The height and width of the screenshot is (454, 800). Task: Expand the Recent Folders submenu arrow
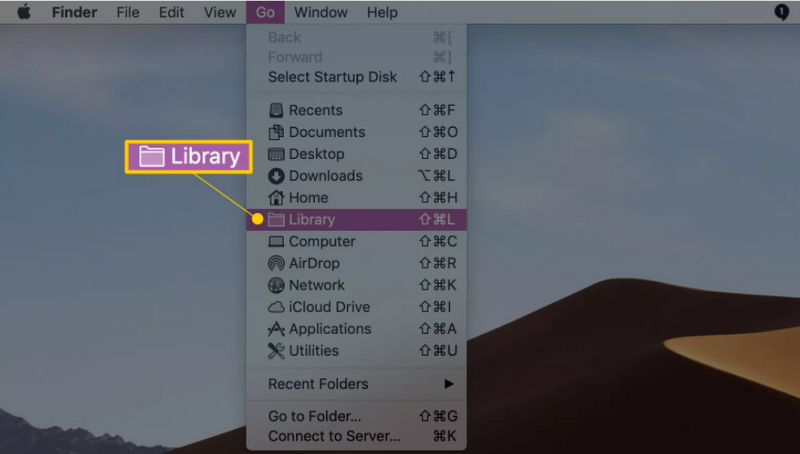click(448, 384)
